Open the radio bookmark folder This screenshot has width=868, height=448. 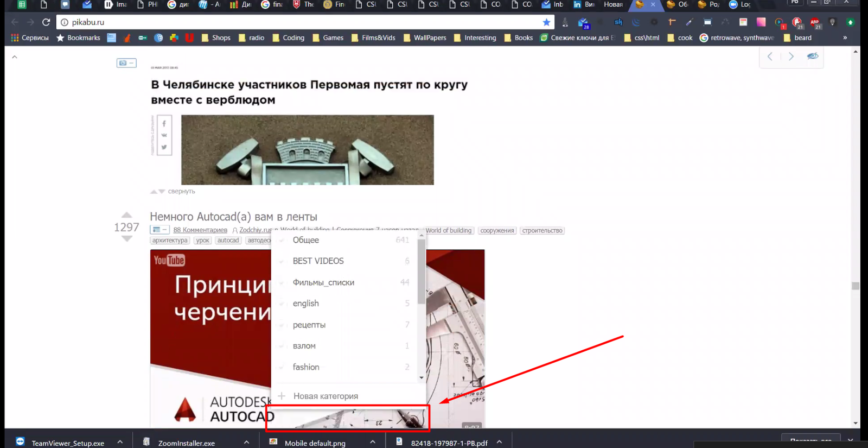coord(252,38)
